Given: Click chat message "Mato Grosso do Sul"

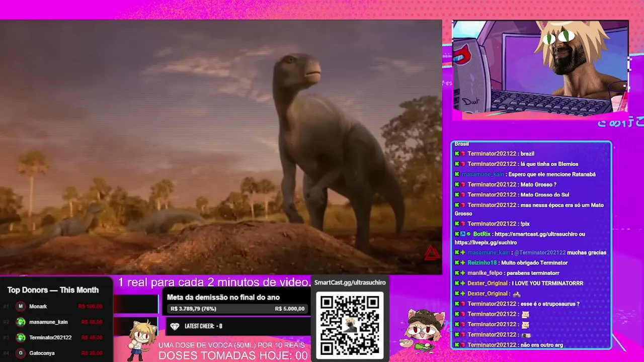Looking at the screenshot, I should 544,195.
